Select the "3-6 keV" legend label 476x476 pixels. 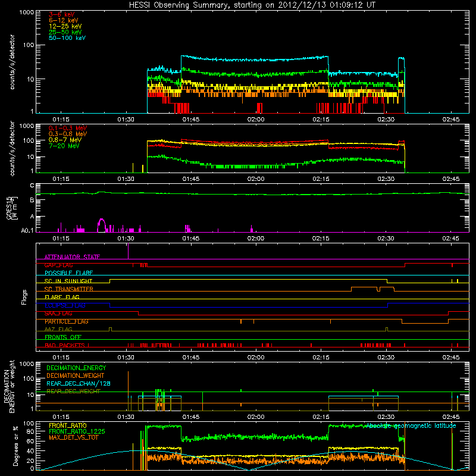point(62,14)
